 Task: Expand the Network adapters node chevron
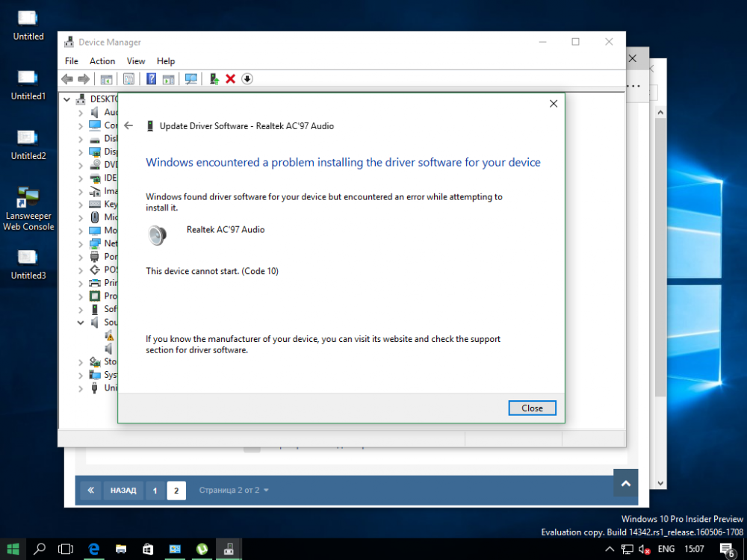click(x=80, y=244)
